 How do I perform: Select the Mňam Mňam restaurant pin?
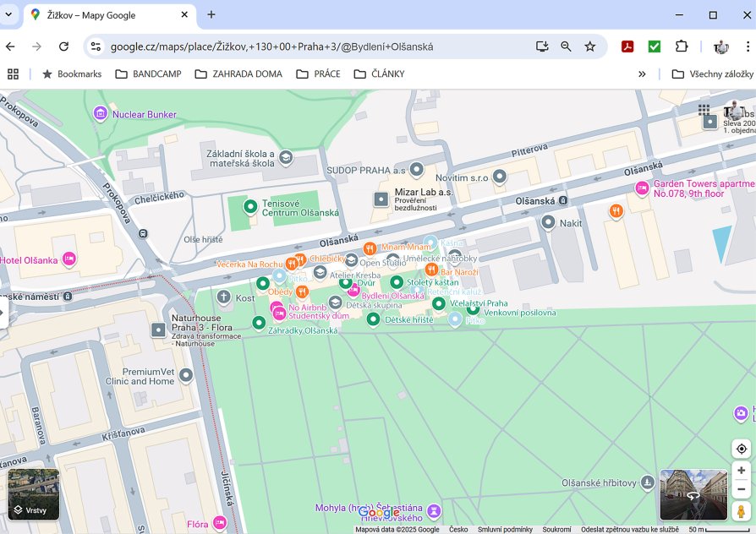(370, 248)
